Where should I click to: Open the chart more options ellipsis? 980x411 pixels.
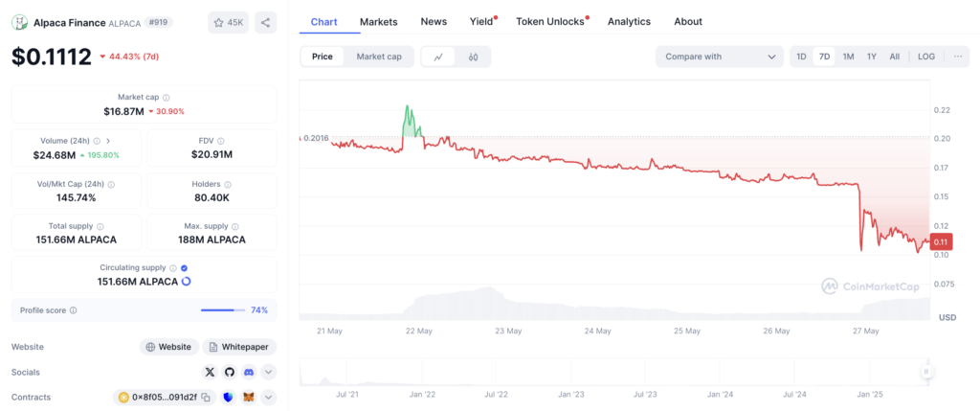tap(957, 57)
